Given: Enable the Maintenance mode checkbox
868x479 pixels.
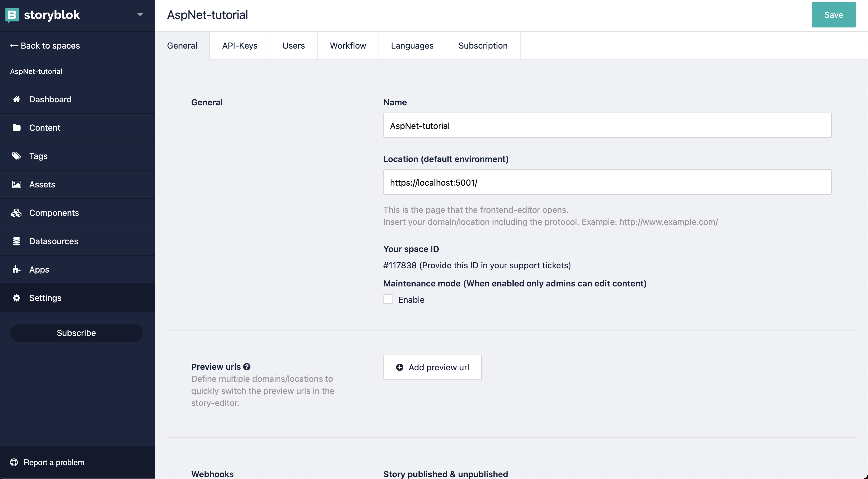Looking at the screenshot, I should [388, 299].
